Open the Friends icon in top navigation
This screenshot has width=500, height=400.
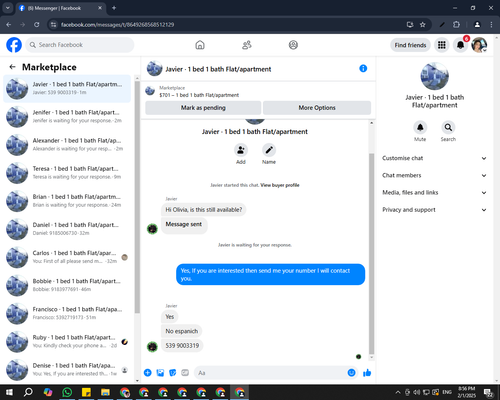(247, 45)
